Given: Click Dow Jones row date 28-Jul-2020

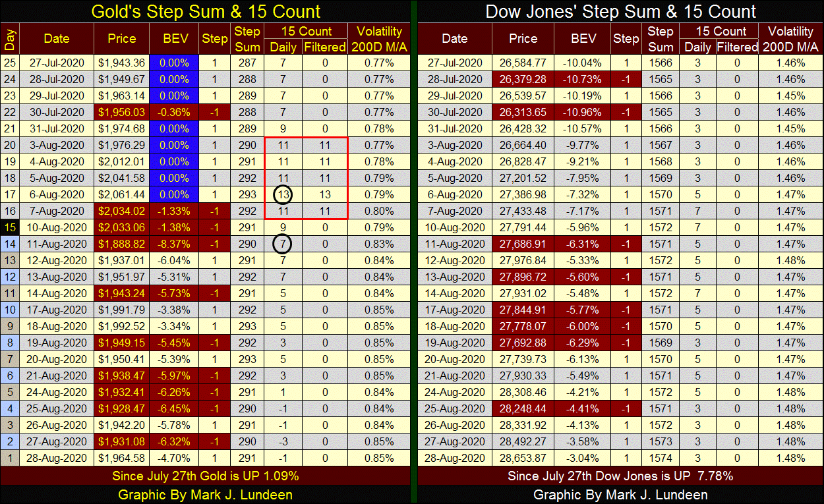Looking at the screenshot, I should coord(455,80).
